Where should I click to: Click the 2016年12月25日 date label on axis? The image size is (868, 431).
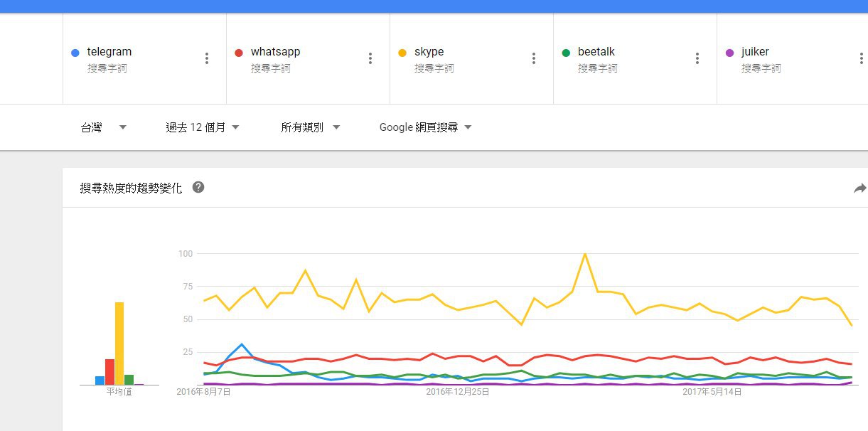tap(458, 392)
